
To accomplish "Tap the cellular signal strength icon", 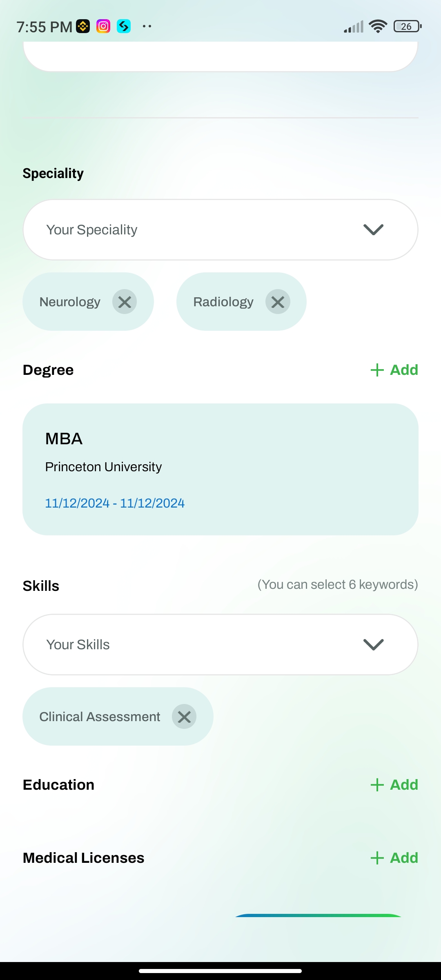I will 354,27.
